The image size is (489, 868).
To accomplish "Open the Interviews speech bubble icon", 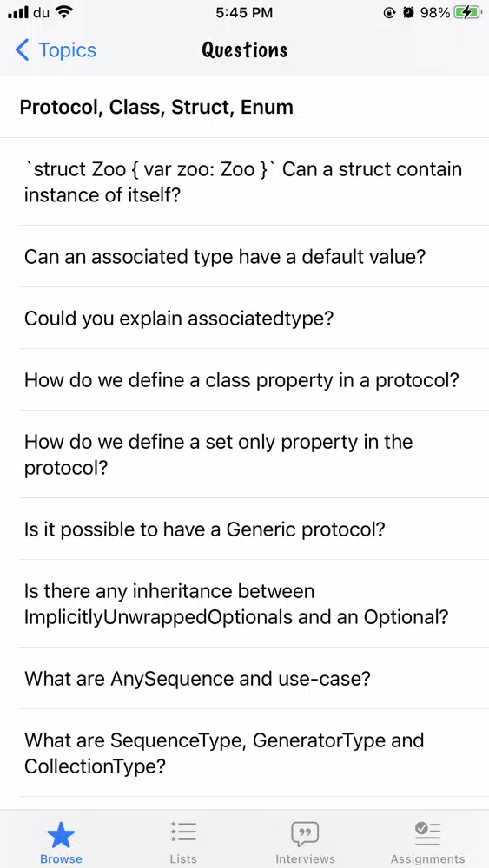I will [305, 833].
